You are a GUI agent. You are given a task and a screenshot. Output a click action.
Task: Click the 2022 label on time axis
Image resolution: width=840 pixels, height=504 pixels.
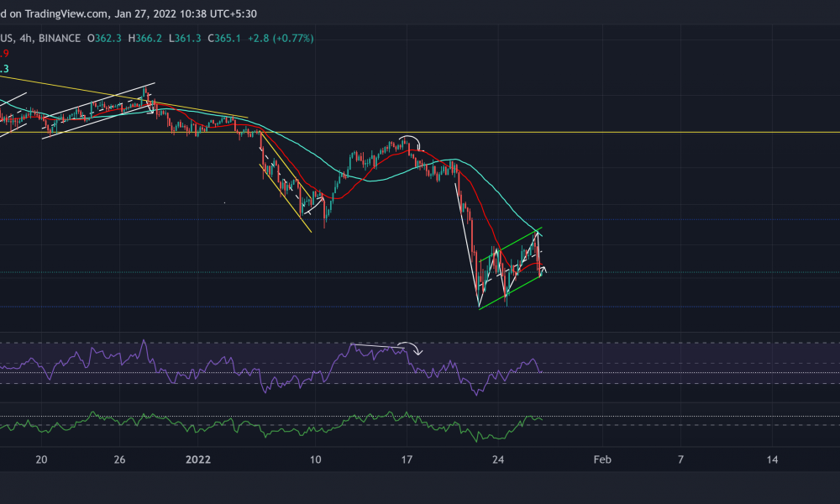pos(198,459)
